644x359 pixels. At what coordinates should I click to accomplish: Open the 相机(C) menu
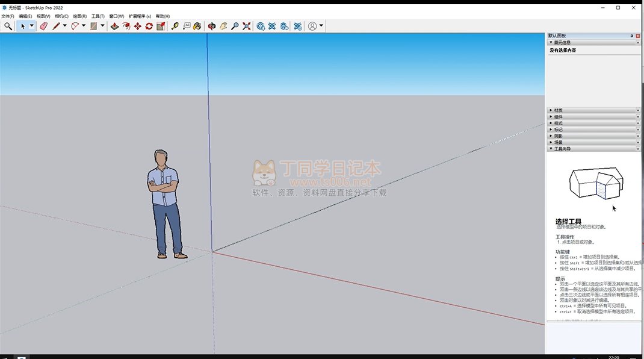61,16
